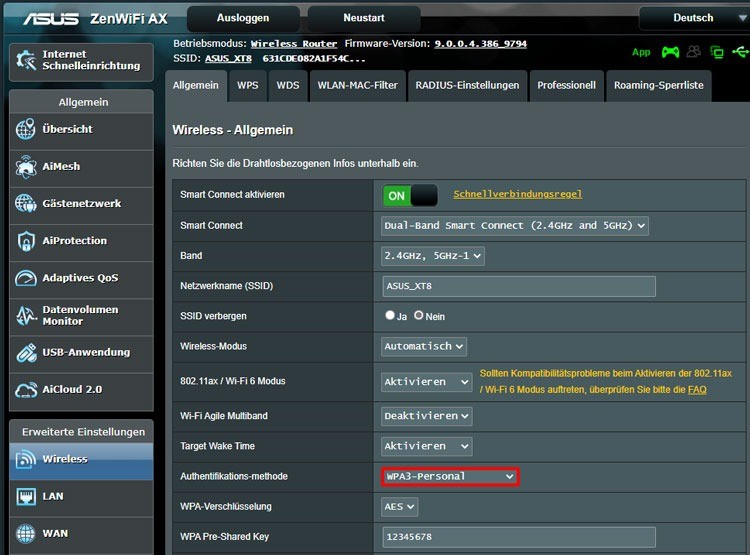Select the Ja radio for SSID verbergen

[390, 315]
